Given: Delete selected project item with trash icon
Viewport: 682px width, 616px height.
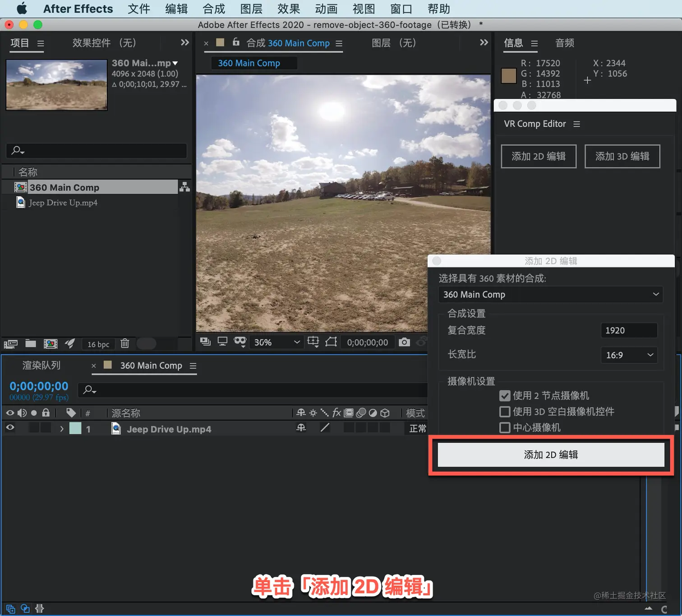Looking at the screenshot, I should pos(125,343).
